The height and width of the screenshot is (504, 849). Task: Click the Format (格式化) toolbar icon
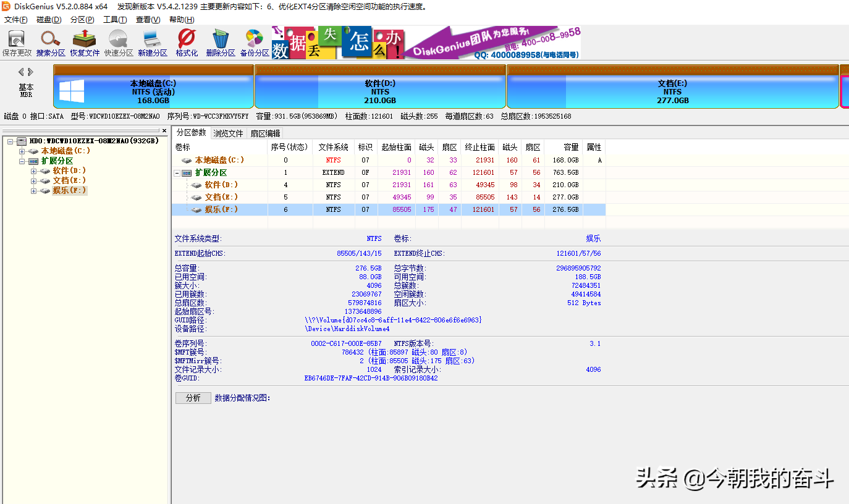187,43
